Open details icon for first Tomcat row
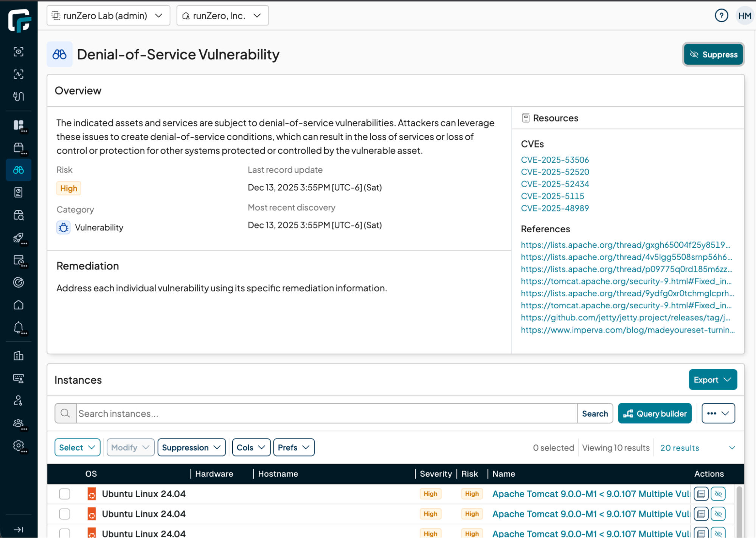 coord(701,494)
